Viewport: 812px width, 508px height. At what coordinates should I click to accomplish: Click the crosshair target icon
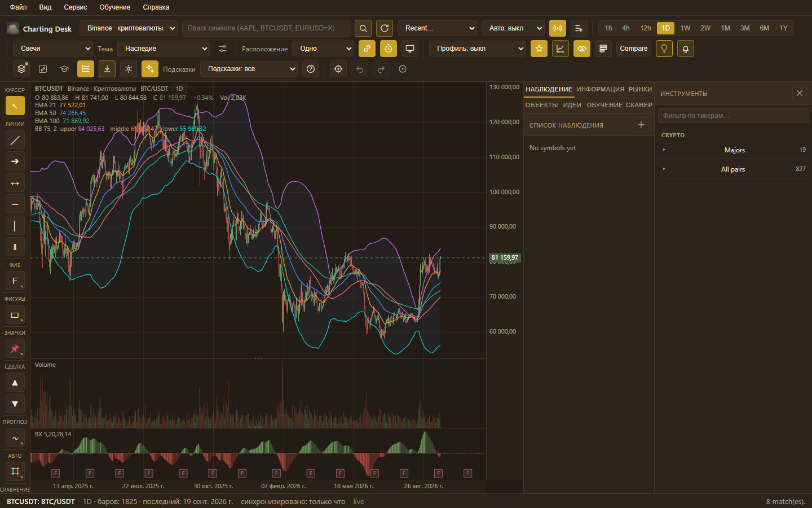coord(338,69)
